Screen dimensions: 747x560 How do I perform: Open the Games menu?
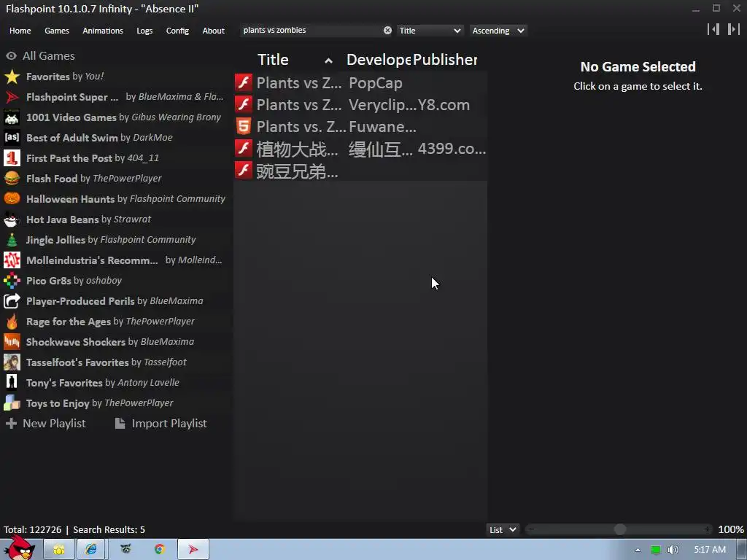pyautogui.click(x=57, y=31)
